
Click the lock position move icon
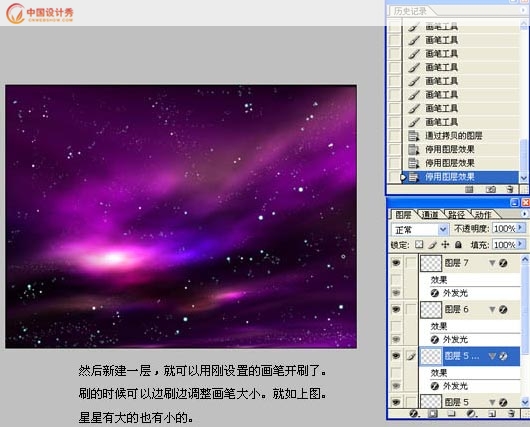click(445, 244)
